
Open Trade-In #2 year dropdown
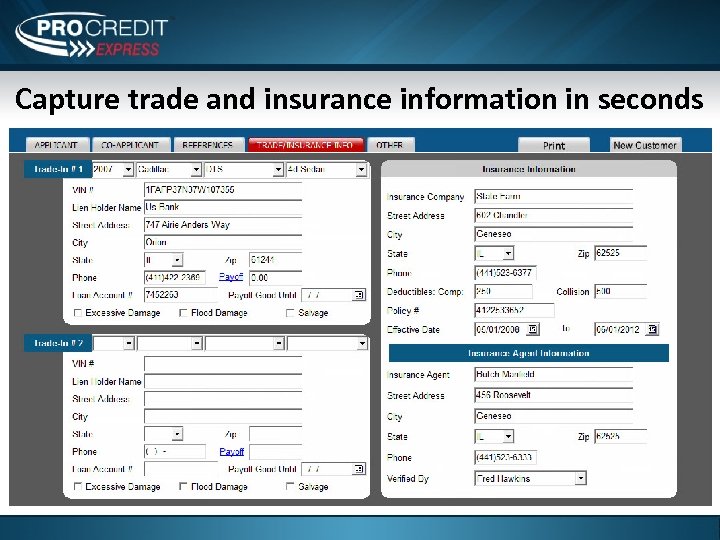click(129, 343)
